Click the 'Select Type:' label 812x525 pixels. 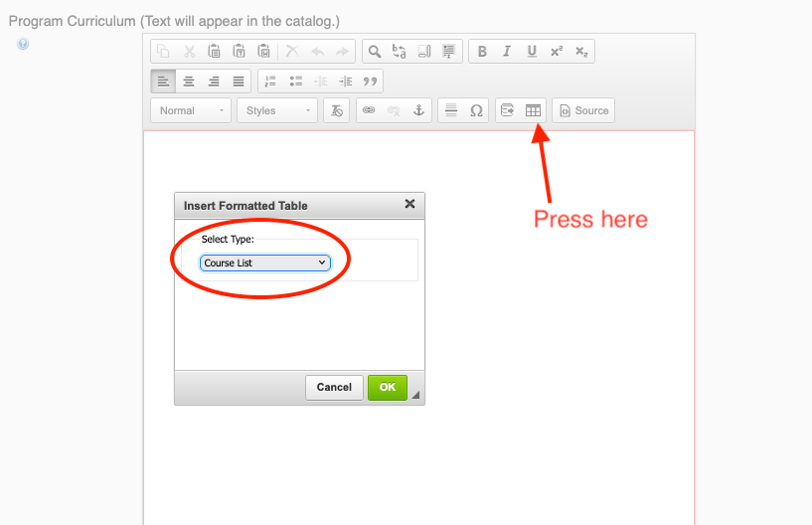pos(228,239)
